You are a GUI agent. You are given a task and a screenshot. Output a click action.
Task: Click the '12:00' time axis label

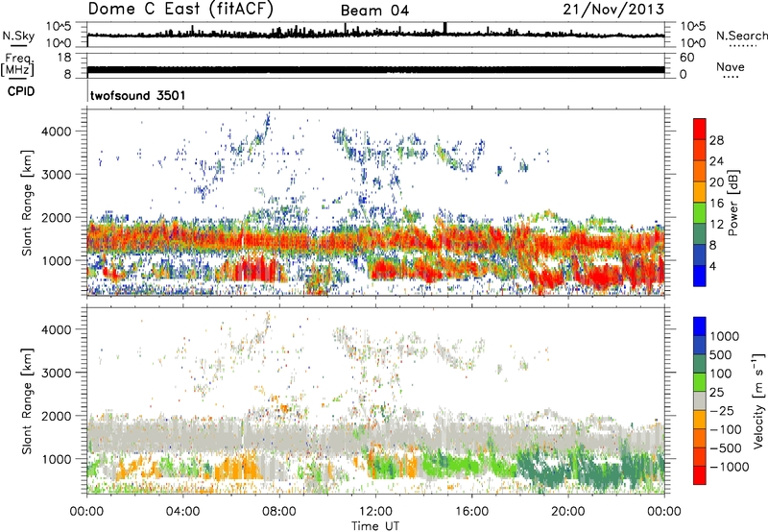(x=375, y=512)
